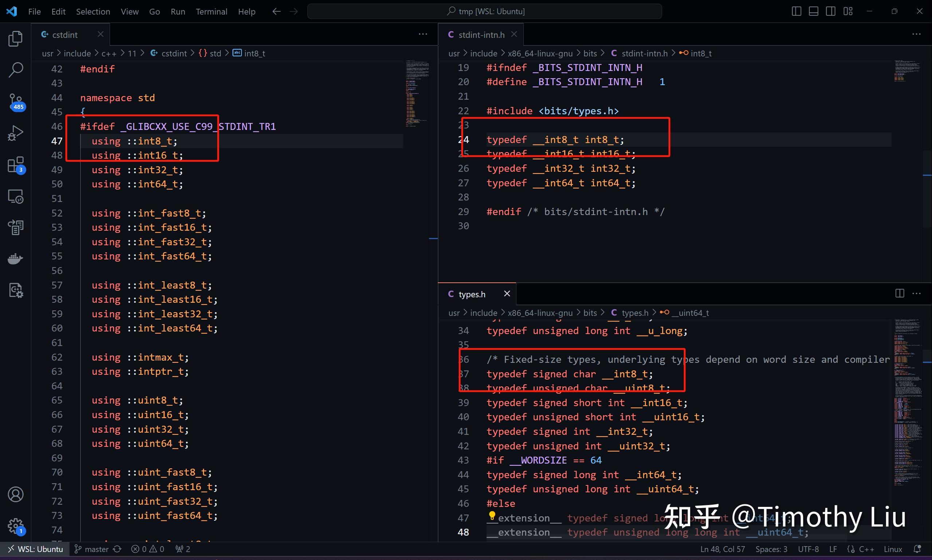This screenshot has height=560, width=932.
Task: Open the Explorer view in activity bar
Action: [16, 39]
